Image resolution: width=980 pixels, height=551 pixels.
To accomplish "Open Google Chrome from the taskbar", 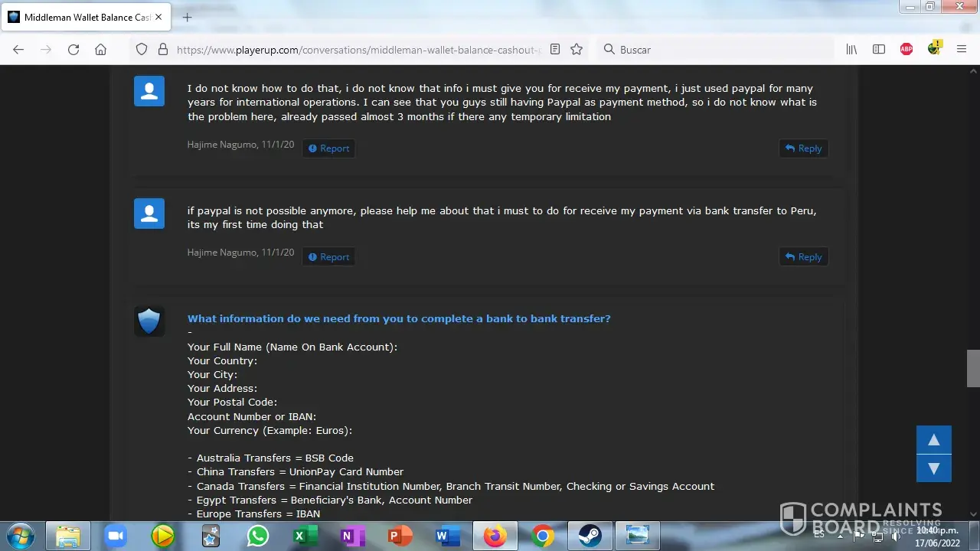I will 543,536.
